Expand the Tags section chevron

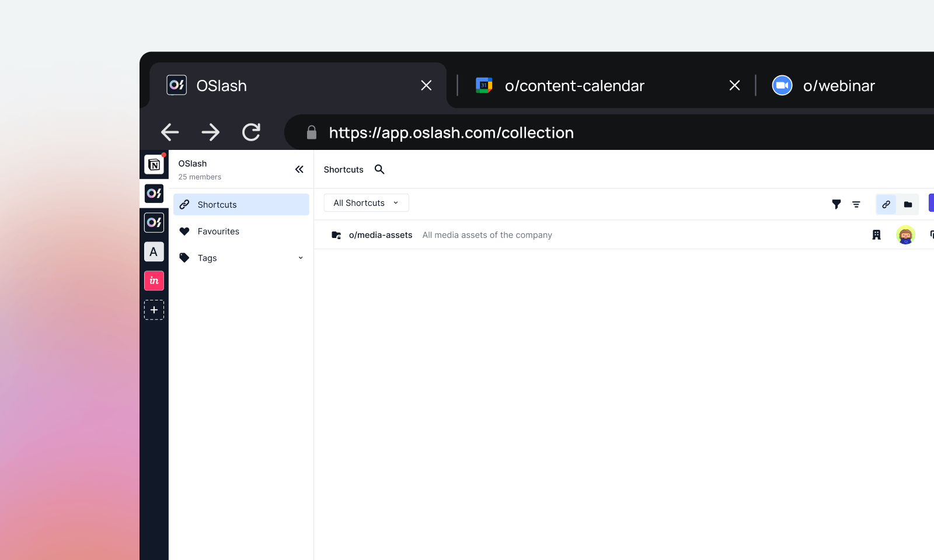coord(301,258)
